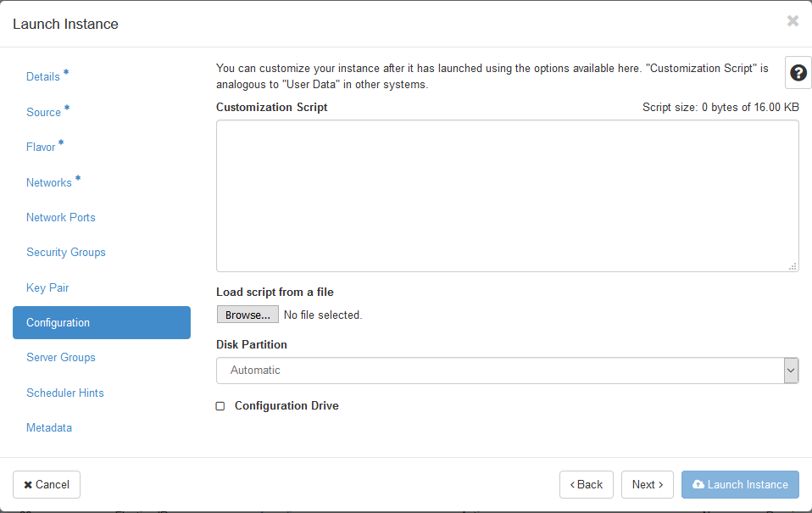Type in the Customization Script text area
The height and width of the screenshot is (513, 812).
point(507,196)
